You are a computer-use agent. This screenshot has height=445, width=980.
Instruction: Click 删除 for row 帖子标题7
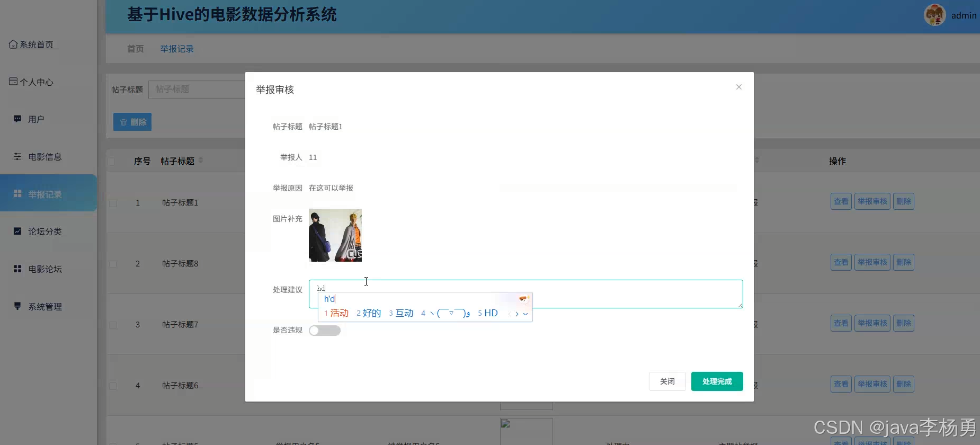(x=904, y=323)
